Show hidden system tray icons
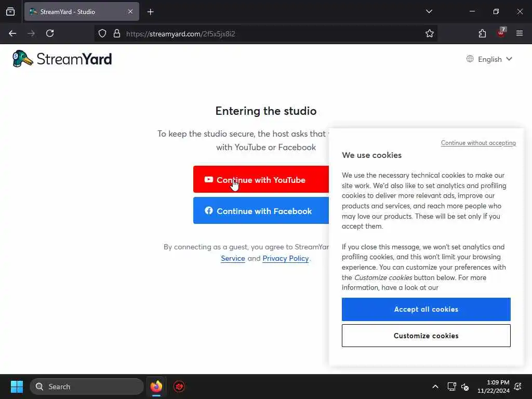This screenshot has height=399, width=532. [435, 387]
